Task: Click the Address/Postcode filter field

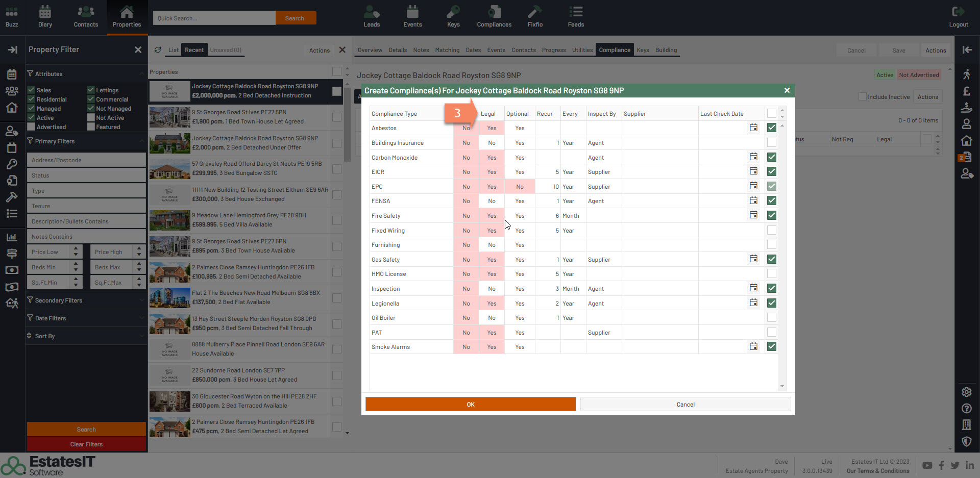Action: (x=86, y=160)
